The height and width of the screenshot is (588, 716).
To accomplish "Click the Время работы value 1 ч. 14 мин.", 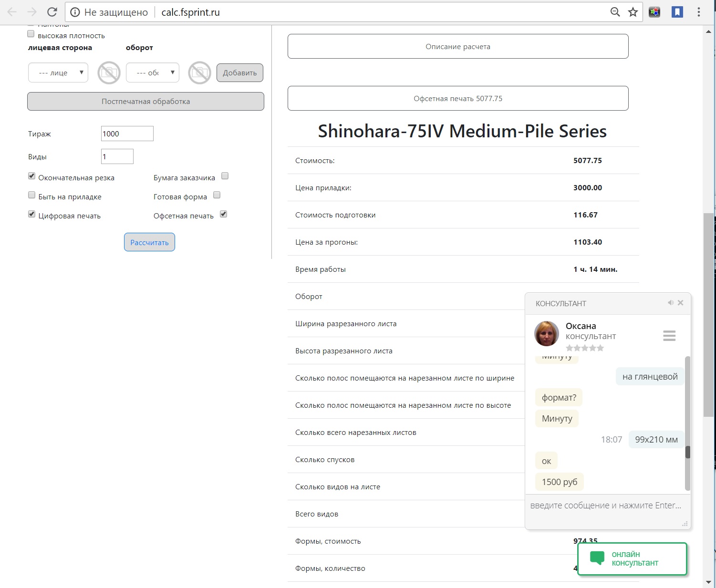I will coord(595,269).
